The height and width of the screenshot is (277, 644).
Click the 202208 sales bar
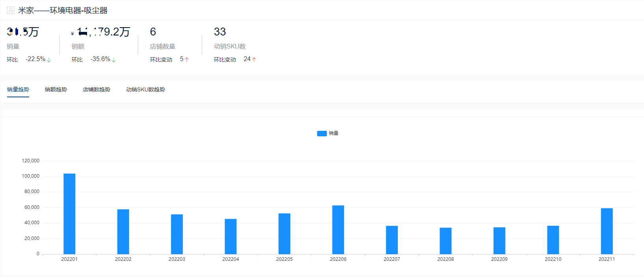pyautogui.click(x=445, y=241)
